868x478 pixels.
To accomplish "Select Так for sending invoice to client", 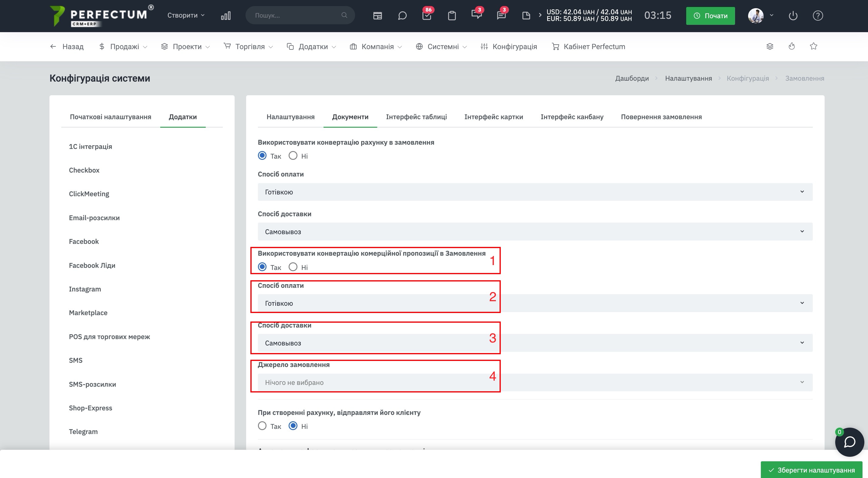I will pos(262,426).
